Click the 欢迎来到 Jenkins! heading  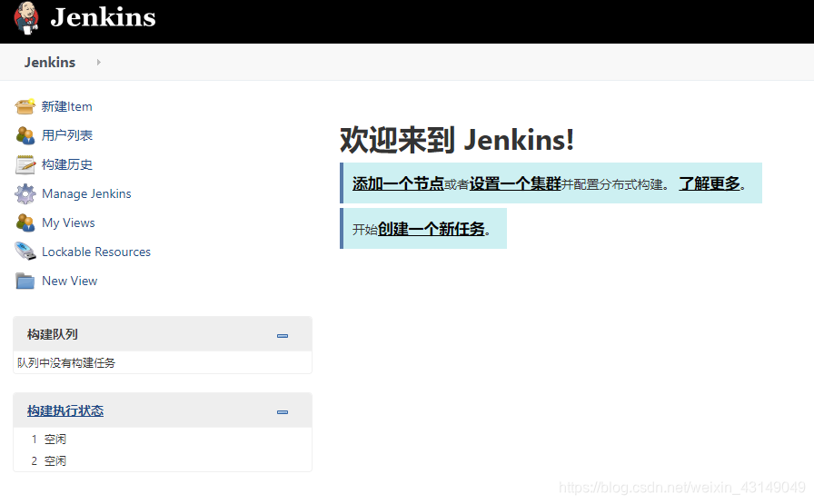[x=457, y=140]
